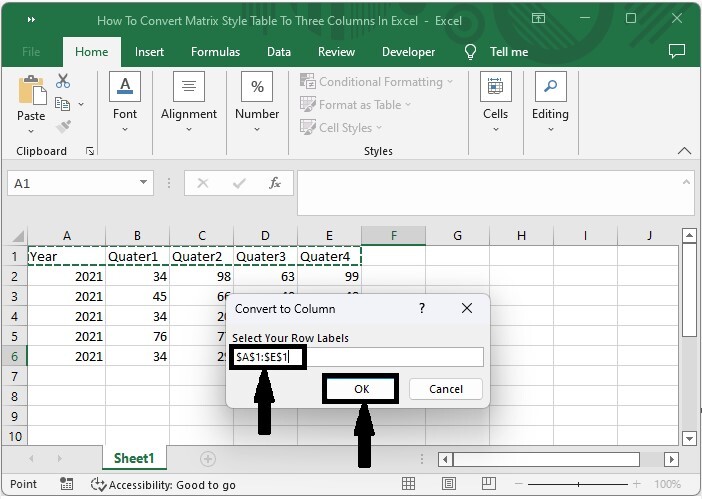Collapse the ribbon with the chevron
The height and width of the screenshot is (499, 702).
click(684, 151)
